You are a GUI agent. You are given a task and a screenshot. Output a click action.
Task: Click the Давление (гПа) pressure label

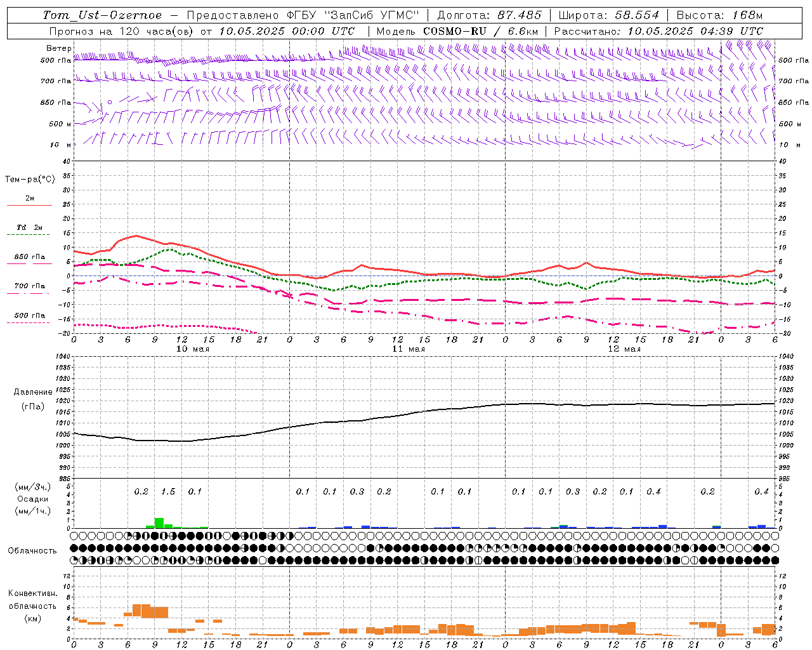(x=33, y=399)
